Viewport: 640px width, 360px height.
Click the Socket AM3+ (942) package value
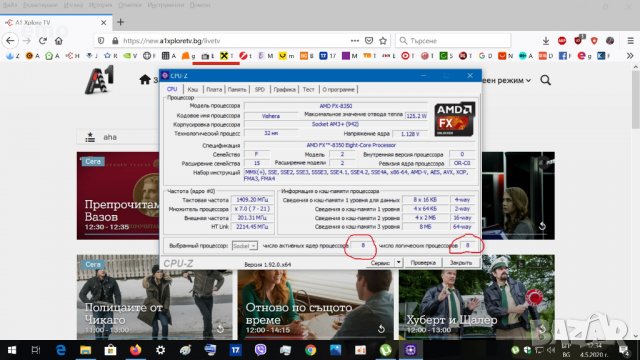point(336,124)
